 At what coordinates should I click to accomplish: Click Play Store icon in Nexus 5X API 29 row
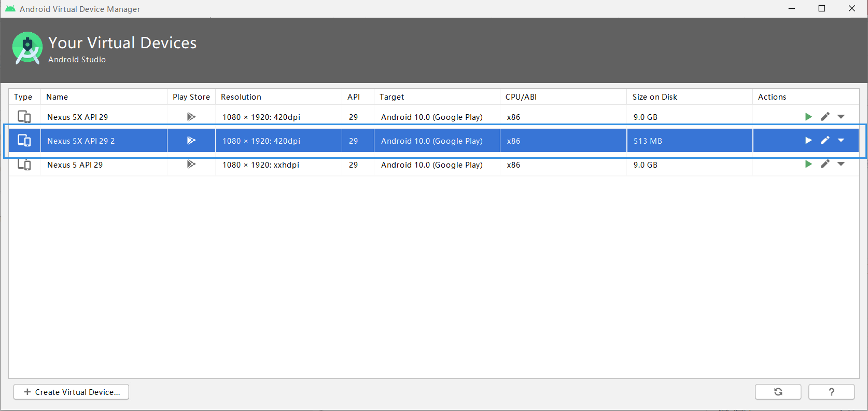[x=191, y=117]
